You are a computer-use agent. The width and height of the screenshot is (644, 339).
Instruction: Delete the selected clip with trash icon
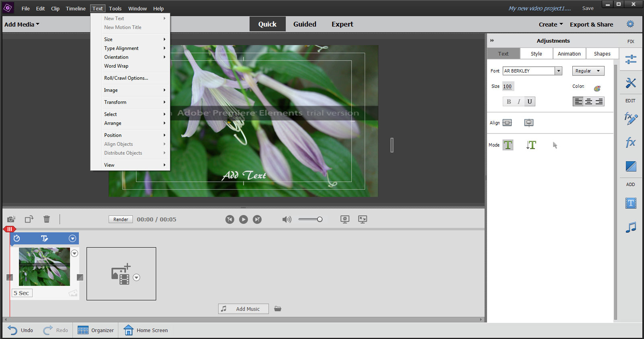click(47, 219)
